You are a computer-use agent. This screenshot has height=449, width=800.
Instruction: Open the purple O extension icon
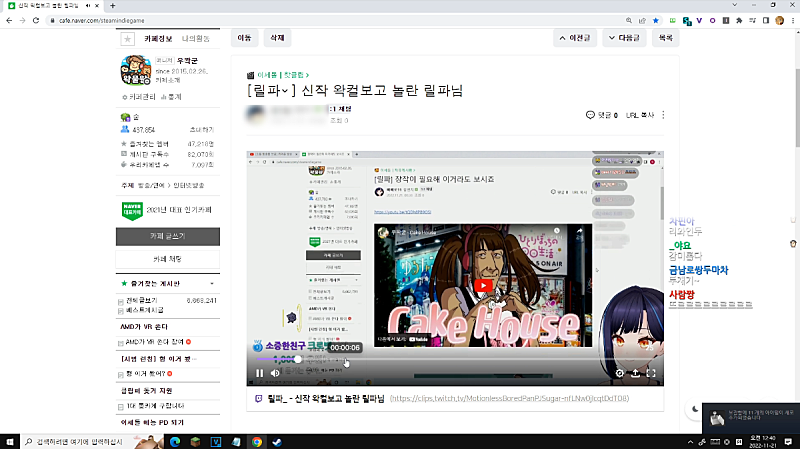pos(712,20)
